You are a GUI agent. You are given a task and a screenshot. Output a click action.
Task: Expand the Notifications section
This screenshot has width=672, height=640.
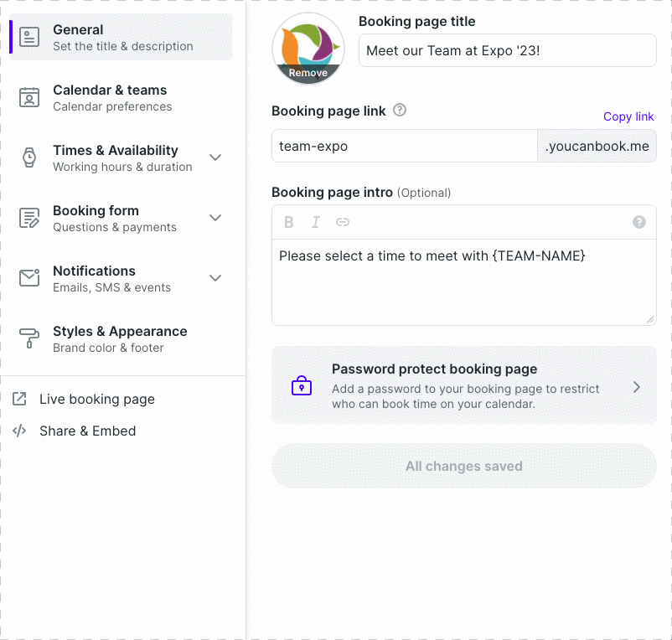click(216, 278)
